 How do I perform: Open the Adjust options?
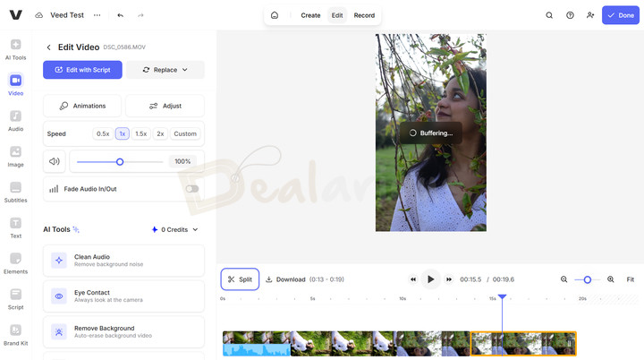click(x=165, y=106)
